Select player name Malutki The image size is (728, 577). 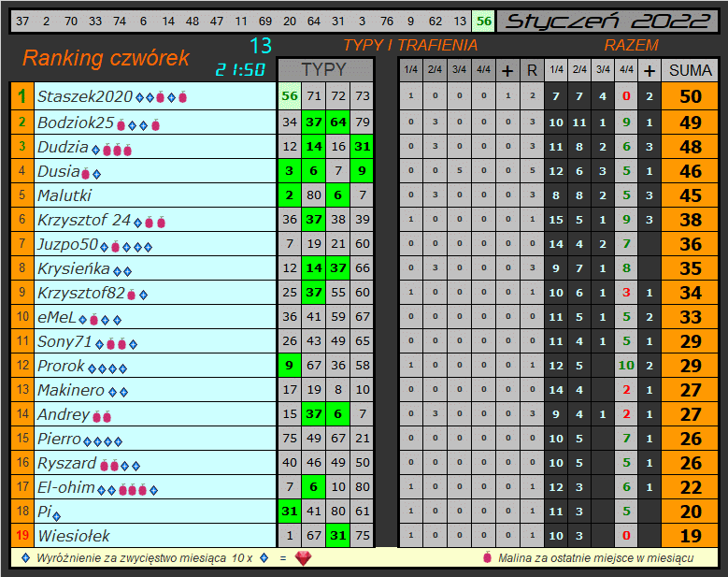pyautogui.click(x=64, y=195)
